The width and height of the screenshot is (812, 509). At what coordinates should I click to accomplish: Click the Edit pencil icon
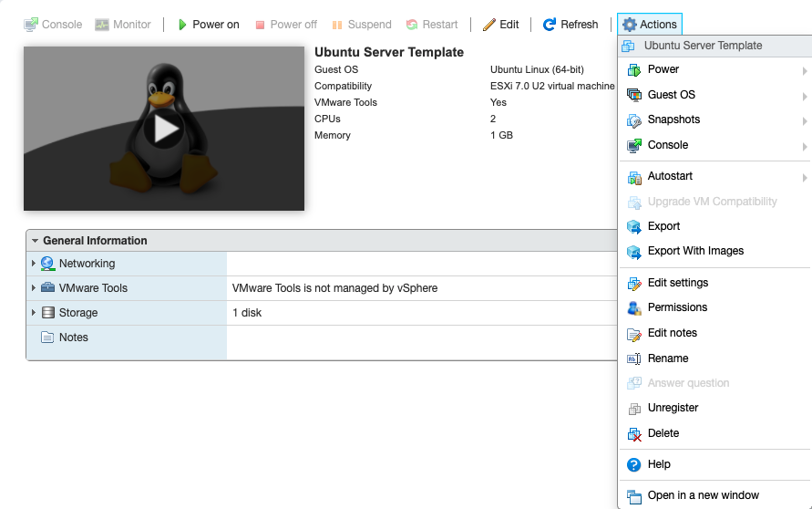point(488,25)
